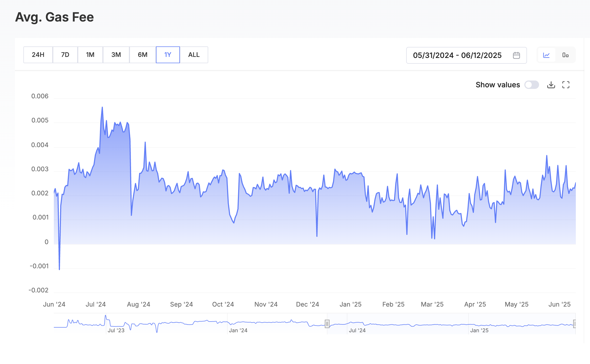Click the Jul '23 area in navigator
Image resolution: width=590 pixels, height=364 pixels.
116,330
